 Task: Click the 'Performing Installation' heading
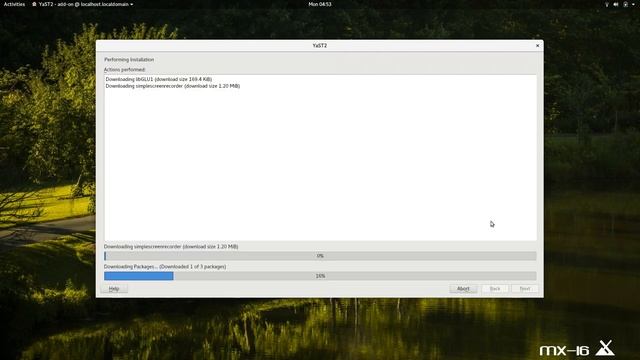[x=129, y=60]
